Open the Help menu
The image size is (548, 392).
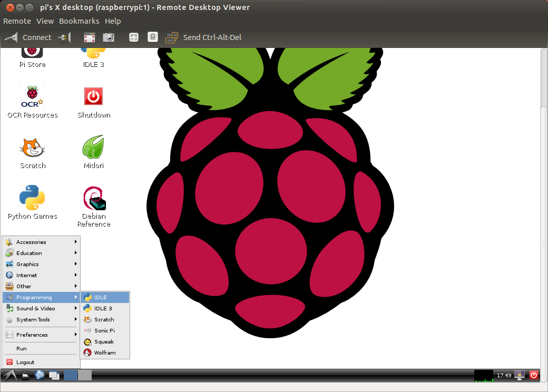[113, 21]
